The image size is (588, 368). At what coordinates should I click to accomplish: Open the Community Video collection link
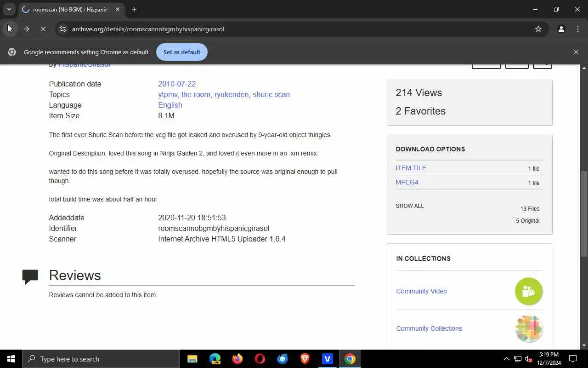pos(421,291)
